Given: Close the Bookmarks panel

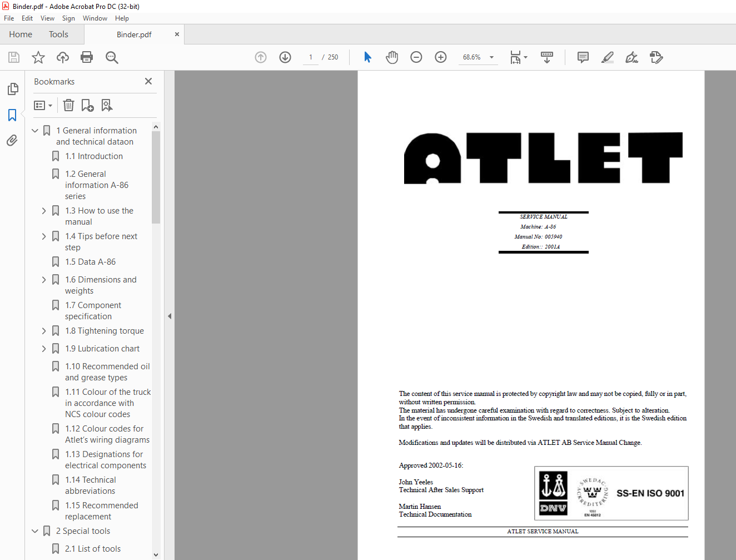Looking at the screenshot, I should coord(148,81).
